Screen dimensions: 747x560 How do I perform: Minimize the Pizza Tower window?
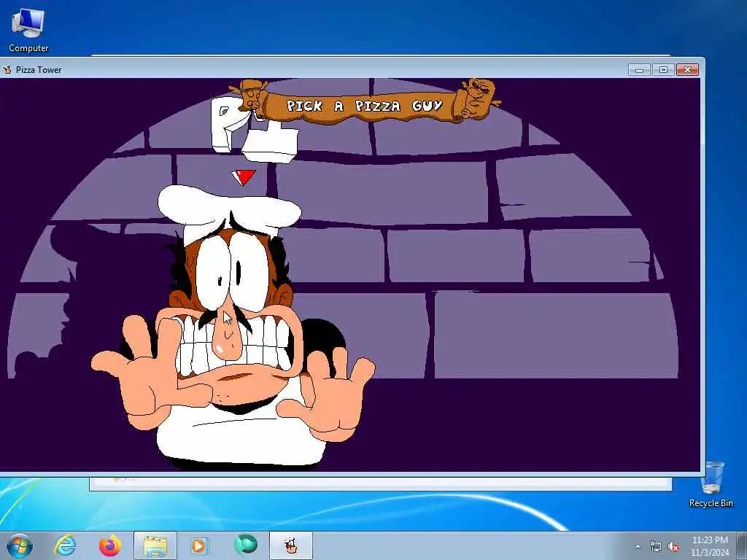pyautogui.click(x=639, y=70)
